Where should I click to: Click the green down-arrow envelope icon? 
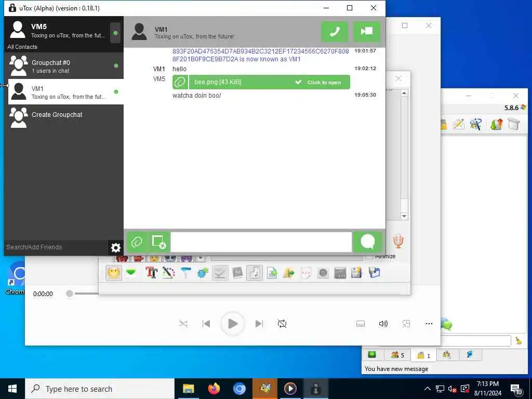point(131,272)
